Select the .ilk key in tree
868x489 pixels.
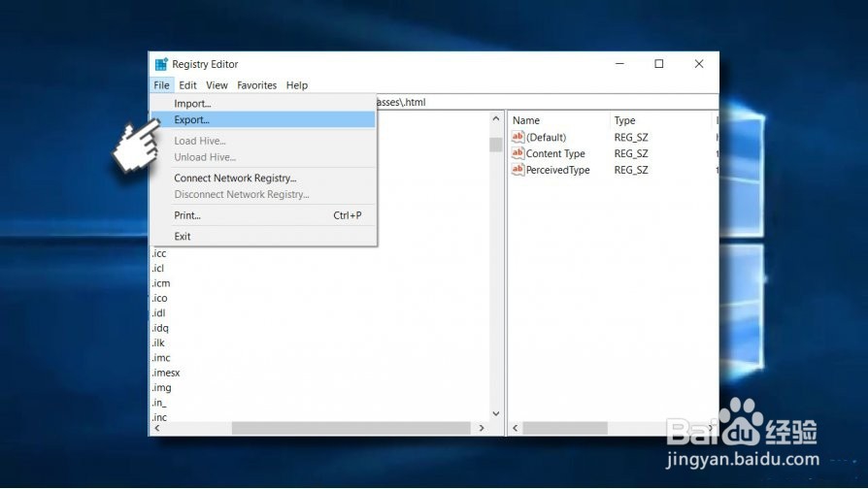pos(158,342)
